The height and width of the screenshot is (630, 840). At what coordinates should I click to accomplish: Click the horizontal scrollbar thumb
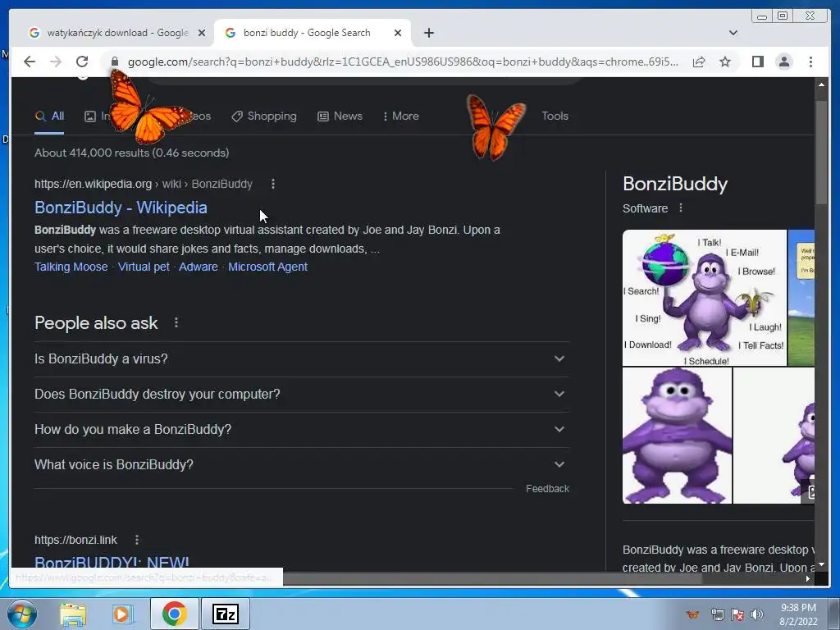click(x=493, y=578)
